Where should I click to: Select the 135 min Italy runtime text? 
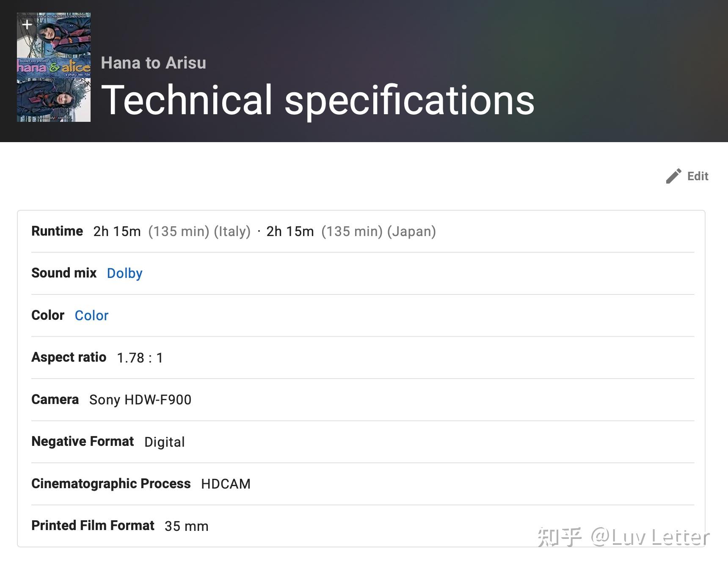(x=199, y=231)
